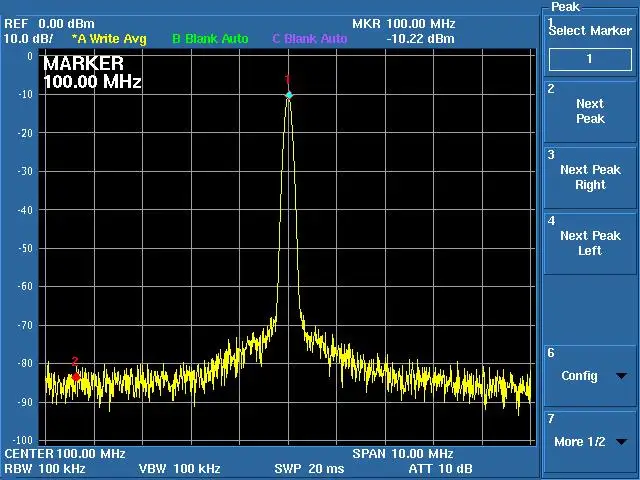Click the ATT 10 dB attenuation readout
The width and height of the screenshot is (640, 480).
pos(440,469)
